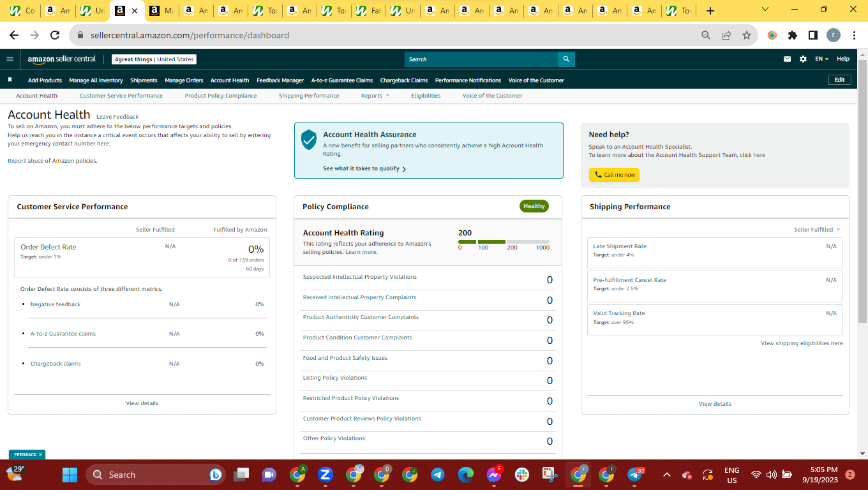
Task: Open browser tab search dropdown arrow
Action: (765, 10)
